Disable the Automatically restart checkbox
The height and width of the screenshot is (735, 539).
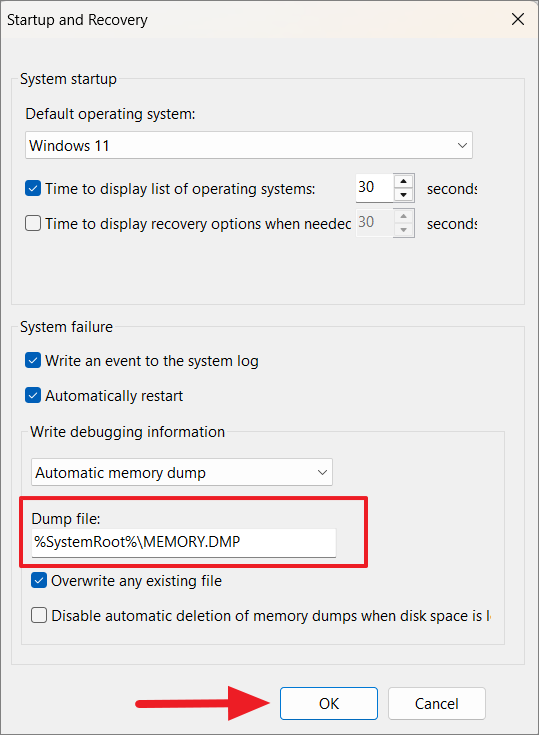click(33, 396)
